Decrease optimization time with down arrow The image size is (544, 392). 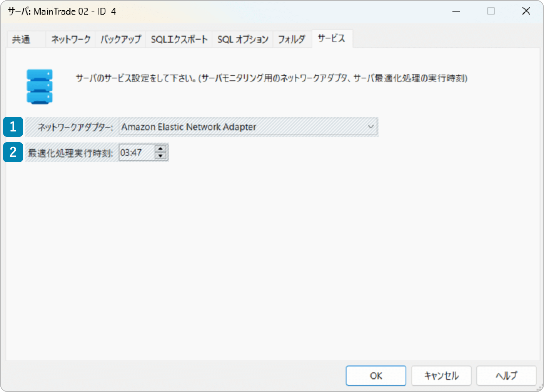(x=160, y=156)
